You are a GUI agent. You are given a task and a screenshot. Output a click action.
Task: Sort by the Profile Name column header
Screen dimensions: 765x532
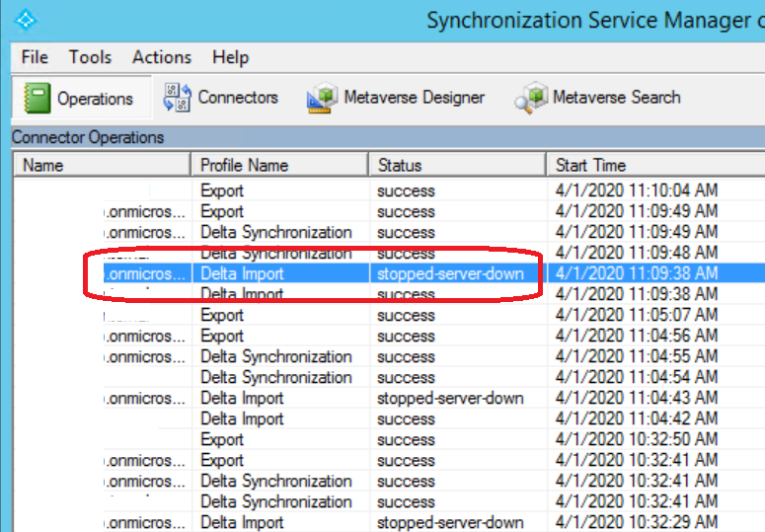coord(278,165)
